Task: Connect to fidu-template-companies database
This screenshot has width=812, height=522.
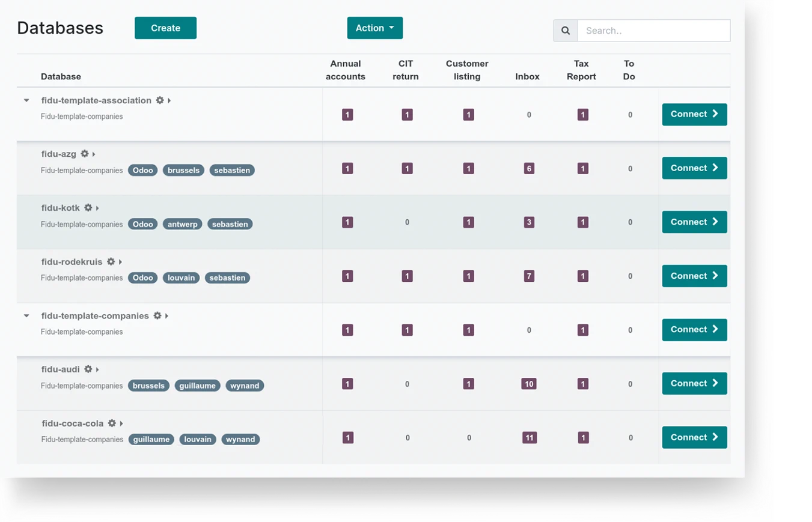Action: point(695,330)
